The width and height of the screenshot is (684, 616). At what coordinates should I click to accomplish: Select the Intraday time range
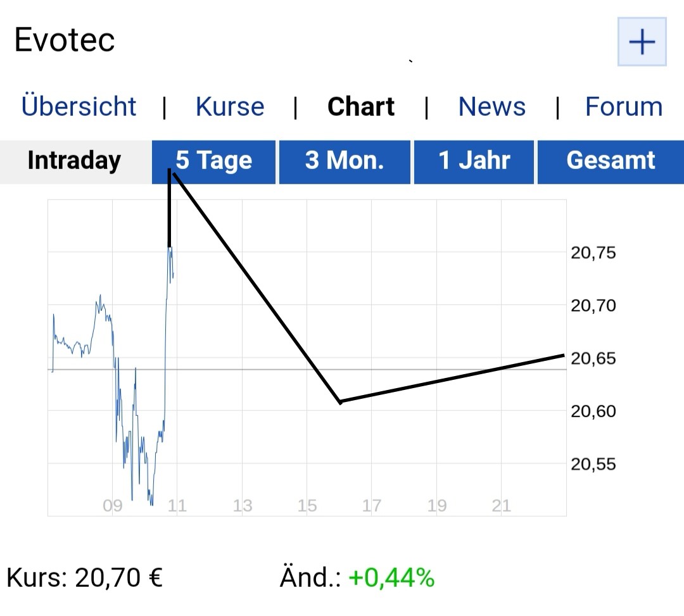pyautogui.click(x=74, y=161)
